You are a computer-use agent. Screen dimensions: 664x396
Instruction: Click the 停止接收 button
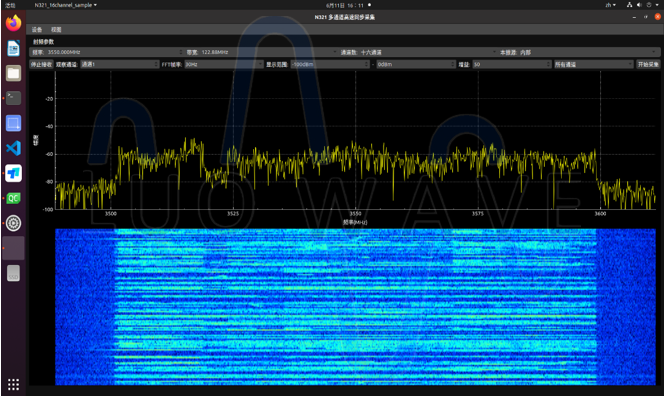point(41,64)
